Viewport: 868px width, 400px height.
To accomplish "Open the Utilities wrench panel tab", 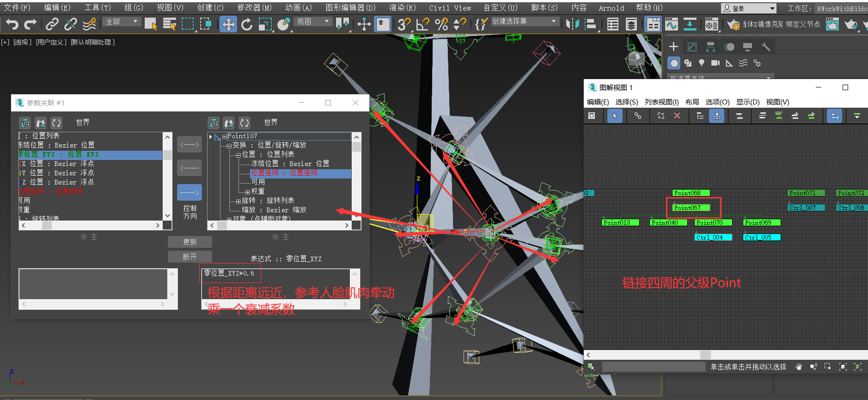I will (766, 47).
